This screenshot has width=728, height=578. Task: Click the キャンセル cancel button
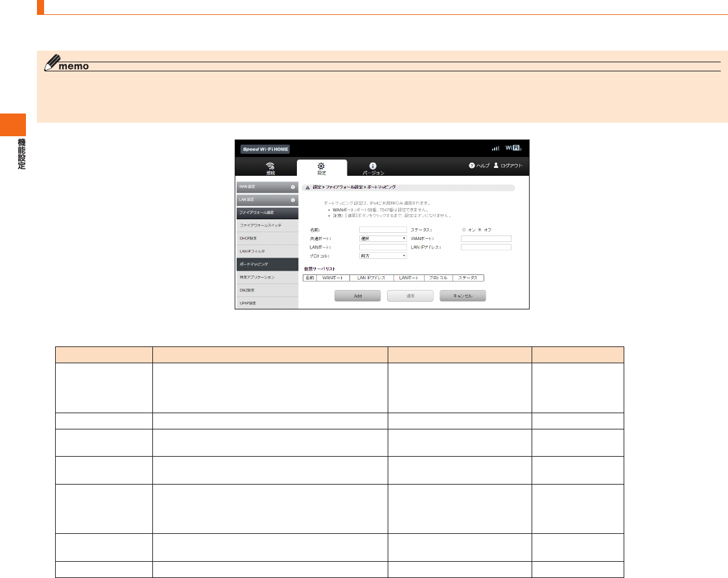(463, 296)
